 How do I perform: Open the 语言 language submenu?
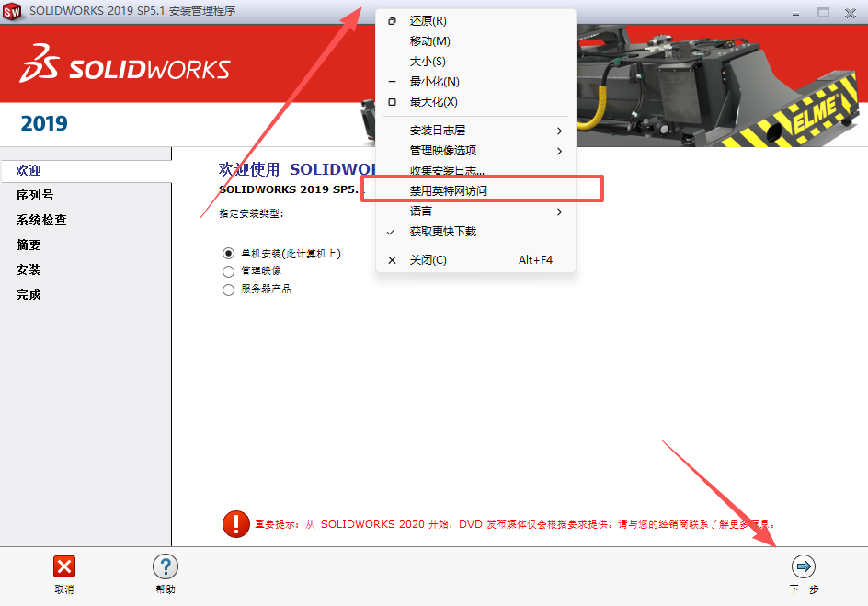(423, 211)
